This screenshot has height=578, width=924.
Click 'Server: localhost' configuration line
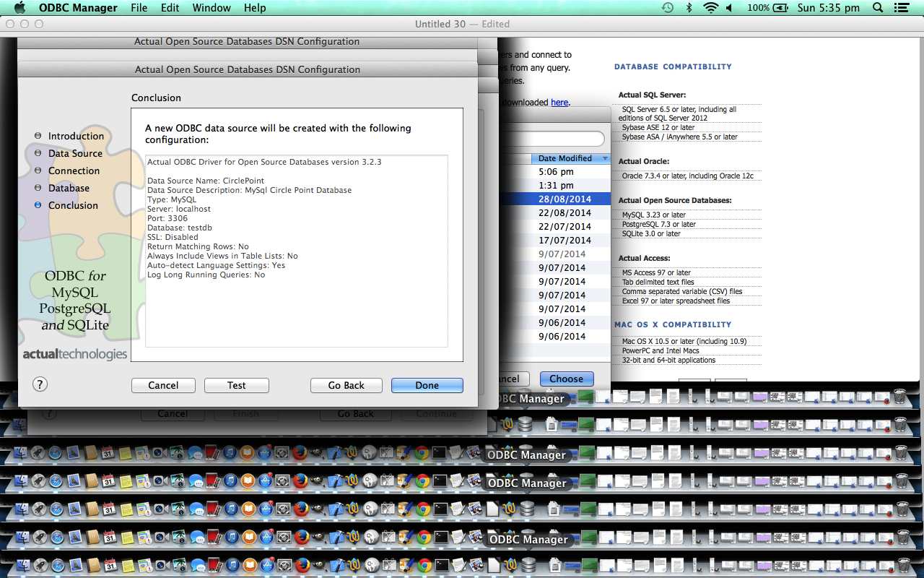(179, 209)
